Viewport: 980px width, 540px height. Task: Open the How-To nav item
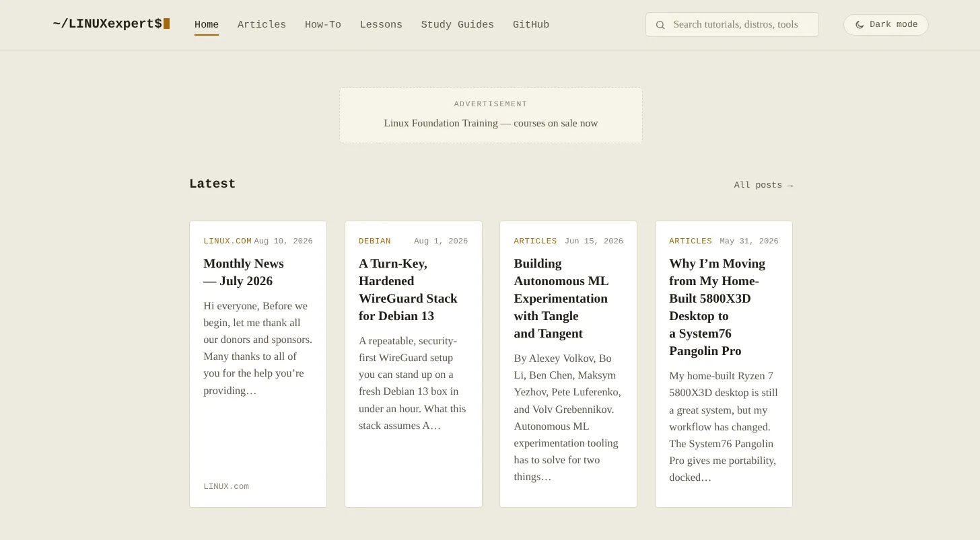pos(323,25)
